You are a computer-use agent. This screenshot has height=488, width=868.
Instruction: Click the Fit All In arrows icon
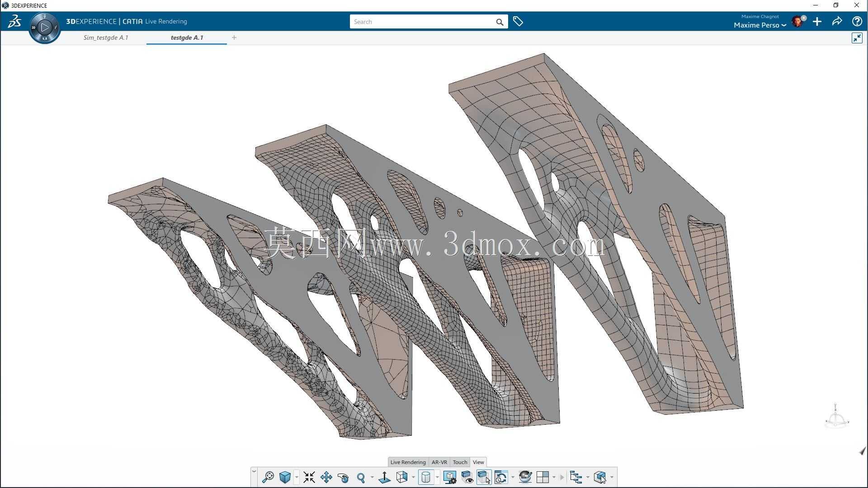[x=309, y=477]
